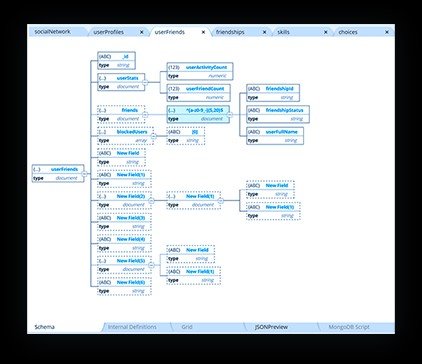
Task: Click 'array' type value of blockedUsers
Action: (x=141, y=141)
